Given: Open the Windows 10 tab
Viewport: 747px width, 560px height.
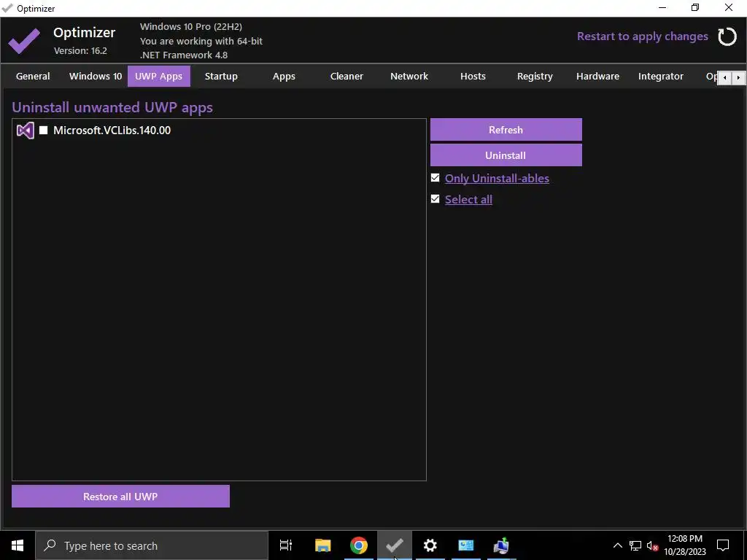Looking at the screenshot, I should tap(96, 76).
